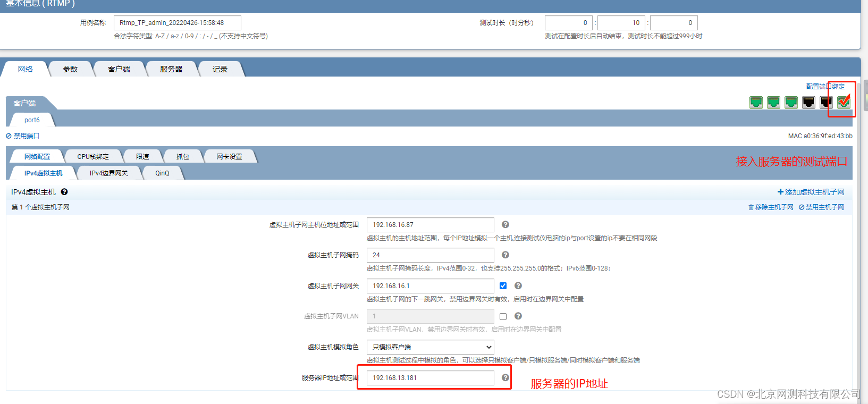
Task: Open the top-level 客户端 tab
Action: (119, 69)
